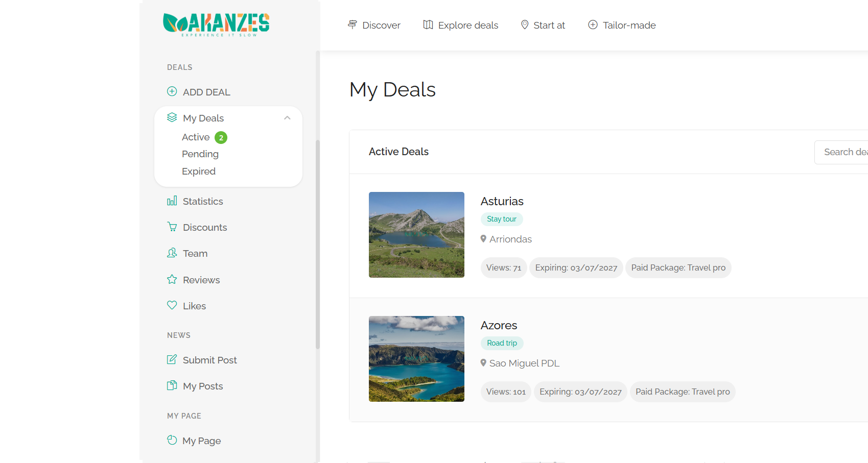
Task: Select ADD DEAL in the sidebar
Action: pyautogui.click(x=206, y=92)
